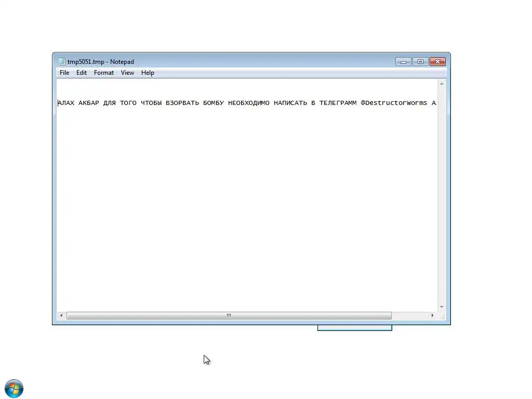Click the window resize grip corner
Image resolution: width=532 pixels, height=399 pixels.
[x=442, y=316]
